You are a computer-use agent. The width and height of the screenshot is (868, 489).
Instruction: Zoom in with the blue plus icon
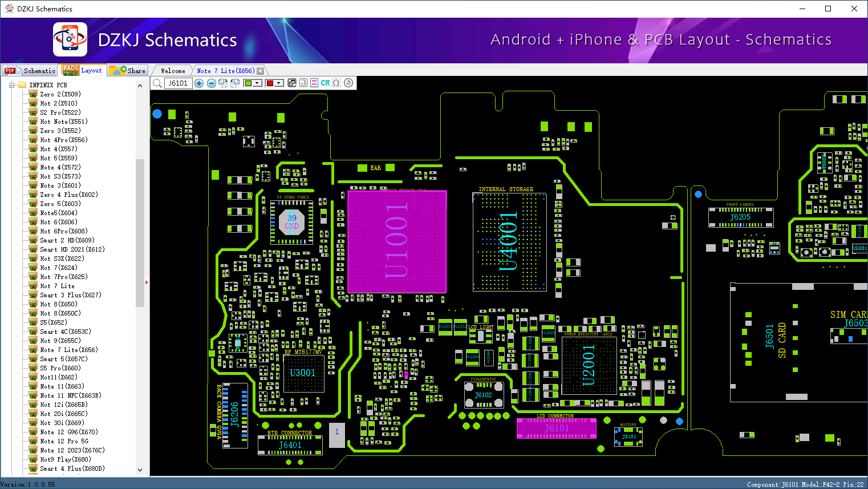(x=199, y=83)
